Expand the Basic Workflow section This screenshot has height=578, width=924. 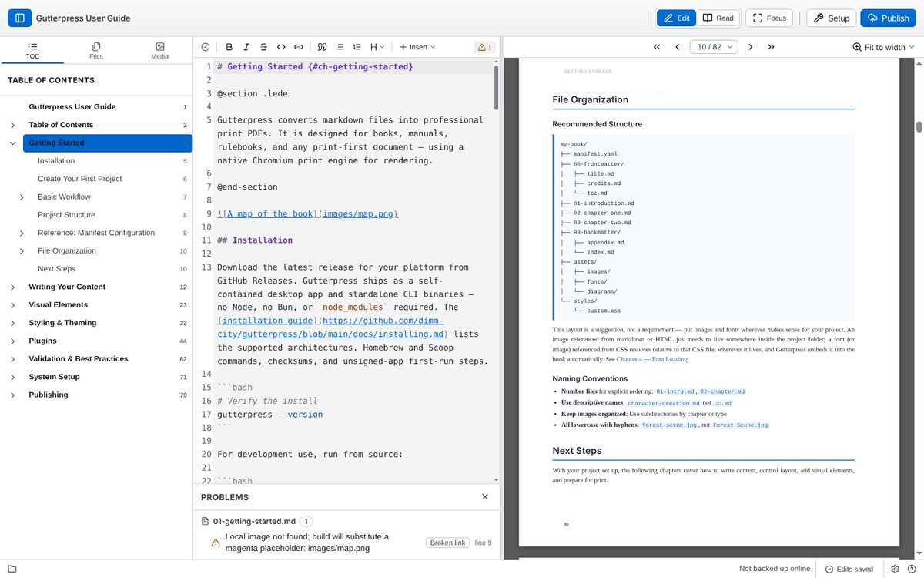point(22,197)
